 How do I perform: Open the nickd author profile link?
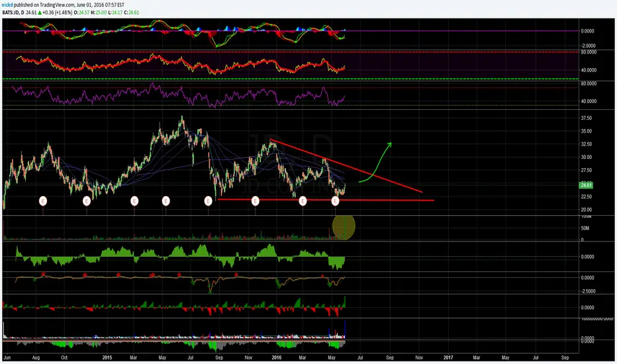[7, 5]
